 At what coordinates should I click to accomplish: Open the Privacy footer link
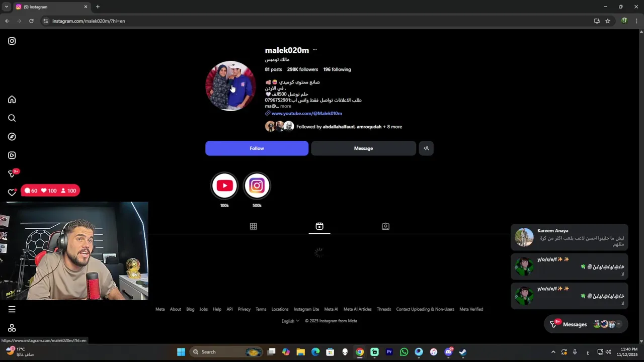point(244,309)
